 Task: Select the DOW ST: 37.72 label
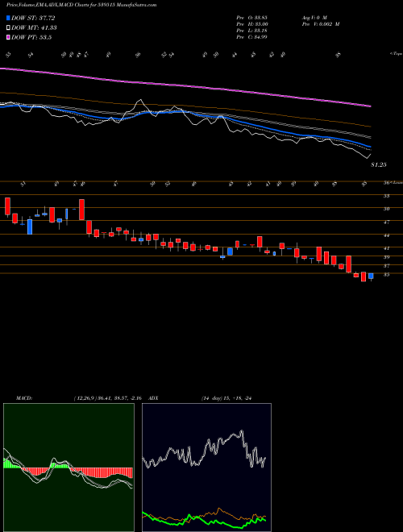pyautogui.click(x=33, y=18)
